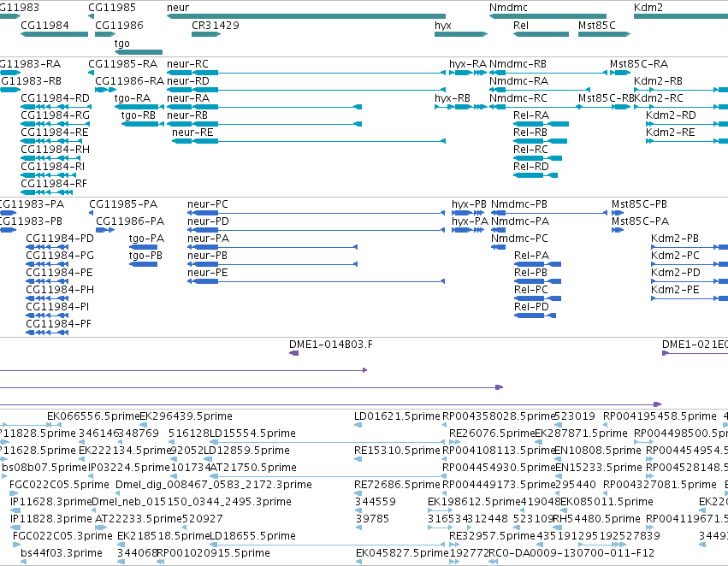This screenshot has width=728, height=566.
Task: Select EST FGC022C05.5prime
Action: pos(13,493)
